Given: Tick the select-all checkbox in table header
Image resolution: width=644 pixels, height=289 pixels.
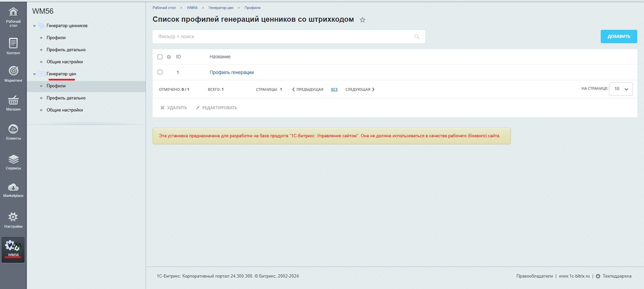Looking at the screenshot, I should click(160, 57).
